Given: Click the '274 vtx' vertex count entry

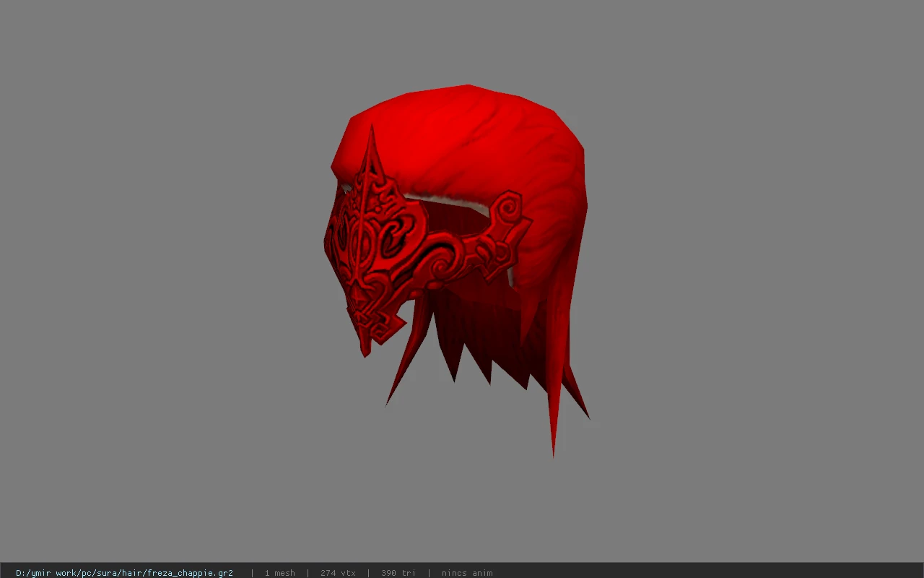Looking at the screenshot, I should pyautogui.click(x=338, y=573).
